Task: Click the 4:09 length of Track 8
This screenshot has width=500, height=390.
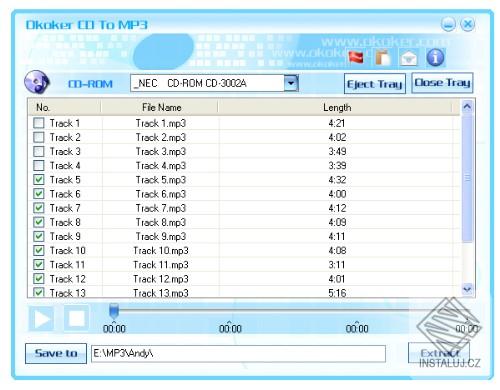Action: pos(337,222)
